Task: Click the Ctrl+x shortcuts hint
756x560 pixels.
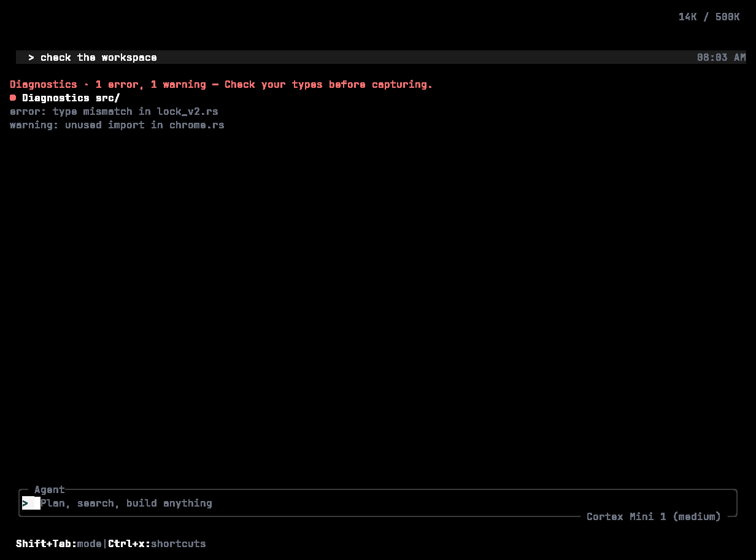Action: click(157, 543)
